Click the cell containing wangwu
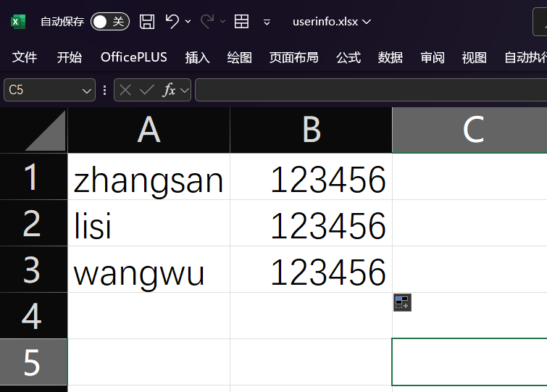Screen dimensions: 547x392 (149, 270)
